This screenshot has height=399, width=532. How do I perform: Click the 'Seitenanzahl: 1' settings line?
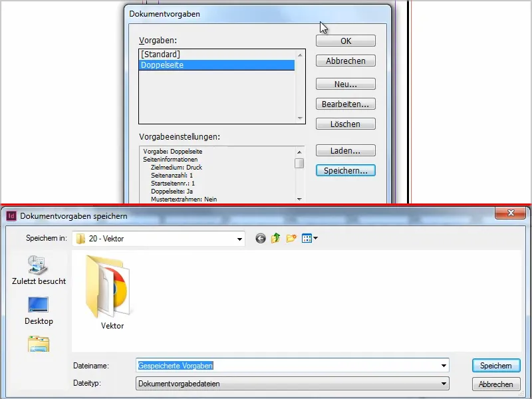(x=172, y=176)
